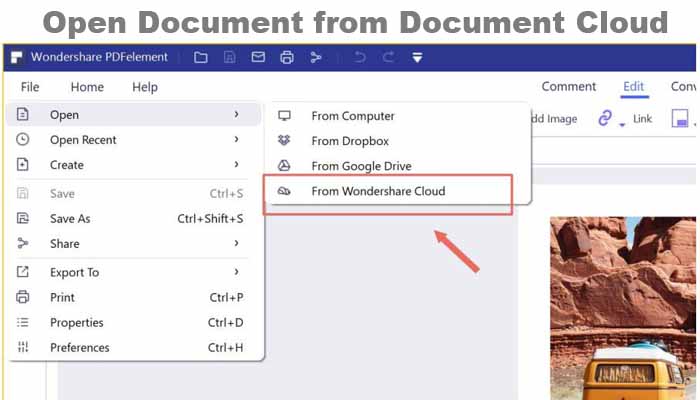Switch to the Comment tab

coord(568,86)
